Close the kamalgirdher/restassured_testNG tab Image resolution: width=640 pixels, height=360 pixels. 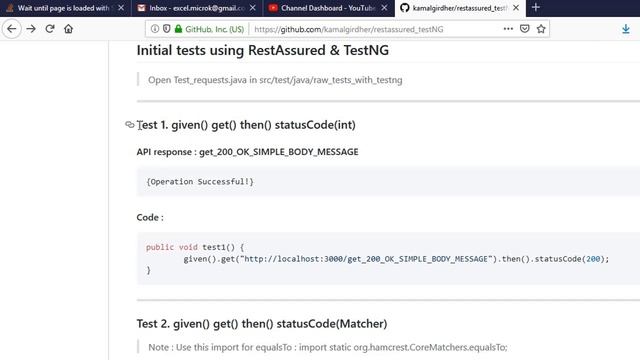516,8
